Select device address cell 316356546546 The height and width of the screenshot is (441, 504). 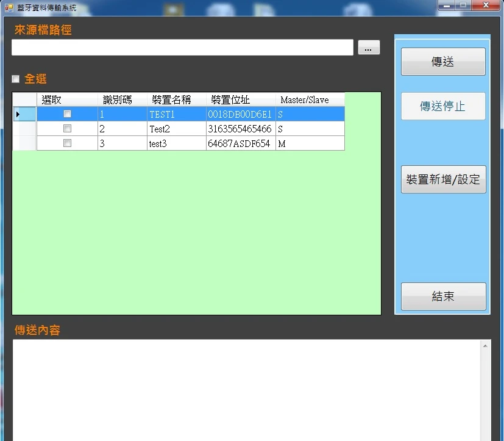click(240, 129)
